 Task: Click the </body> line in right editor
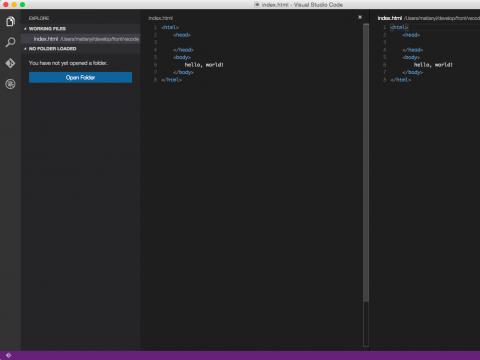click(412, 72)
